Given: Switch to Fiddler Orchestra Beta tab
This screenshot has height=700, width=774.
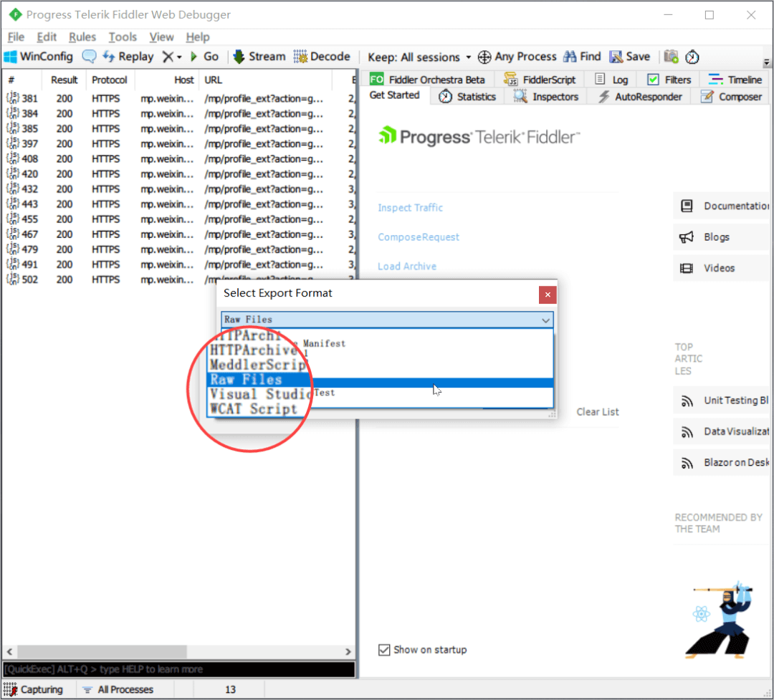Looking at the screenshot, I should click(x=427, y=80).
